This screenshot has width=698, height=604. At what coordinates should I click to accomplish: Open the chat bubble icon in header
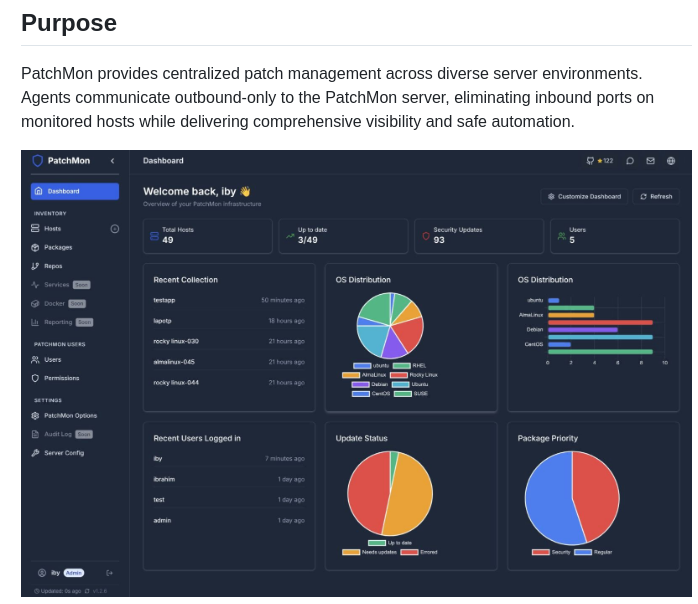(630, 161)
